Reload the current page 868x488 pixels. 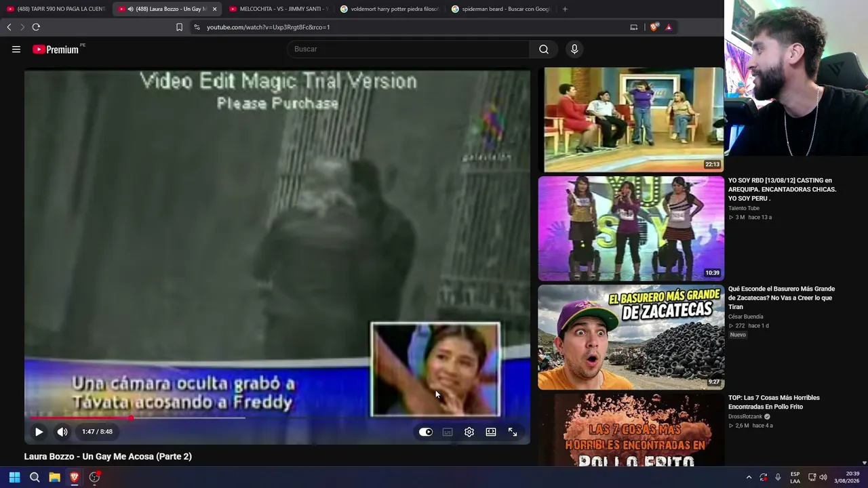coord(36,27)
